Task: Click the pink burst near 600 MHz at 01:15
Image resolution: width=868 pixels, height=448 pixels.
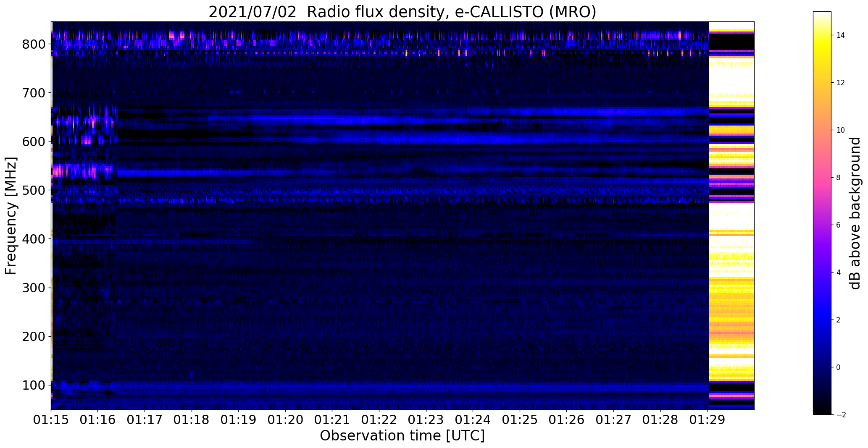Action: point(87,140)
